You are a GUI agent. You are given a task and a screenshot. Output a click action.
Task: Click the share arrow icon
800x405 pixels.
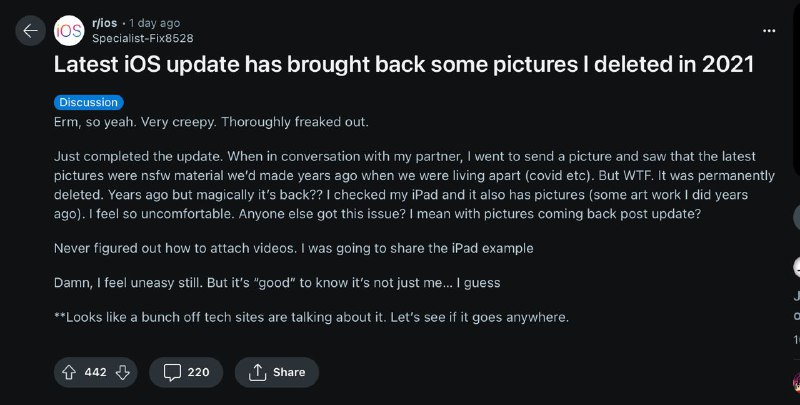click(256, 372)
